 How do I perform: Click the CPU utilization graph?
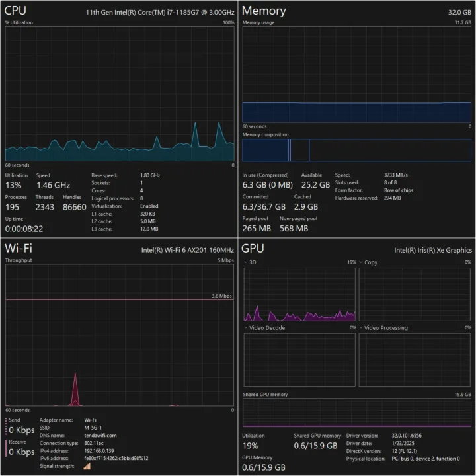pyautogui.click(x=119, y=94)
